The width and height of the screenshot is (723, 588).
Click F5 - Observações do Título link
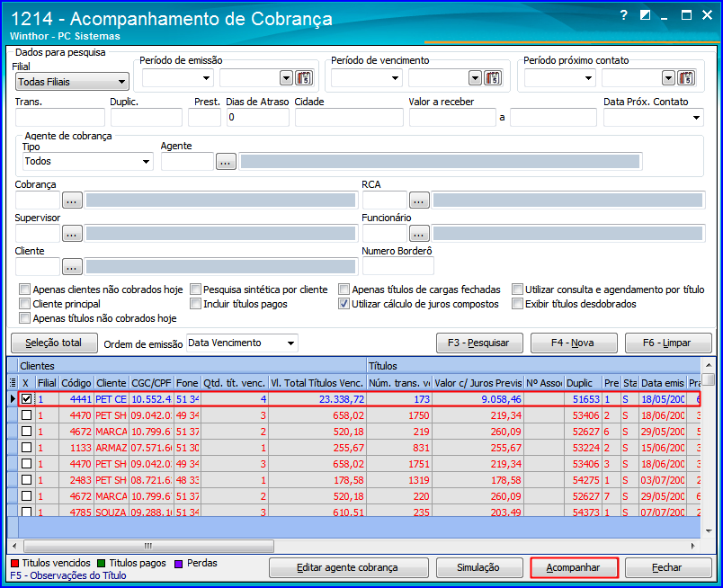tap(68, 575)
